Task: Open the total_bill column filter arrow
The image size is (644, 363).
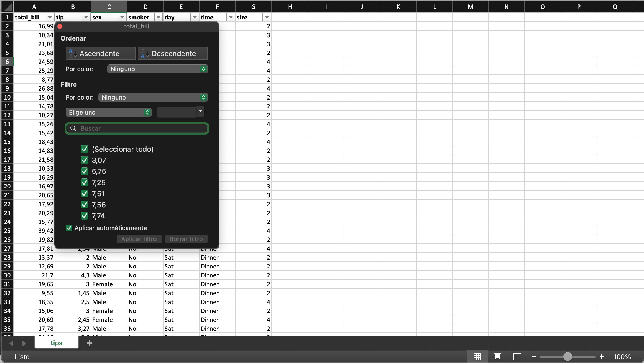Action: 50,17
